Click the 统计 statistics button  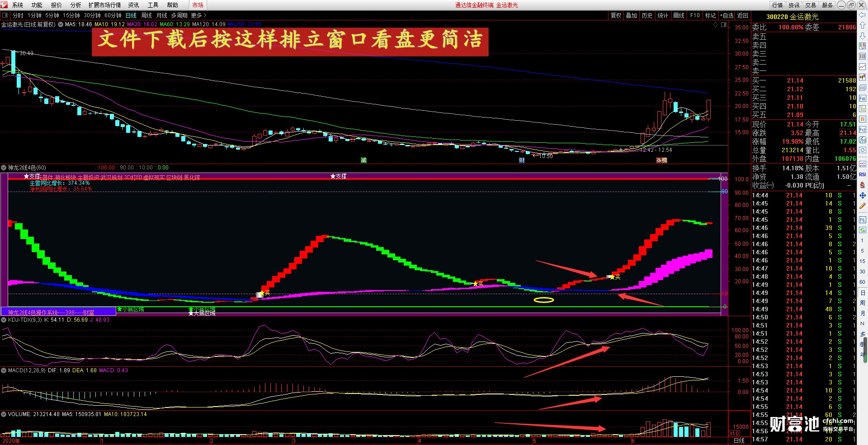(x=663, y=15)
